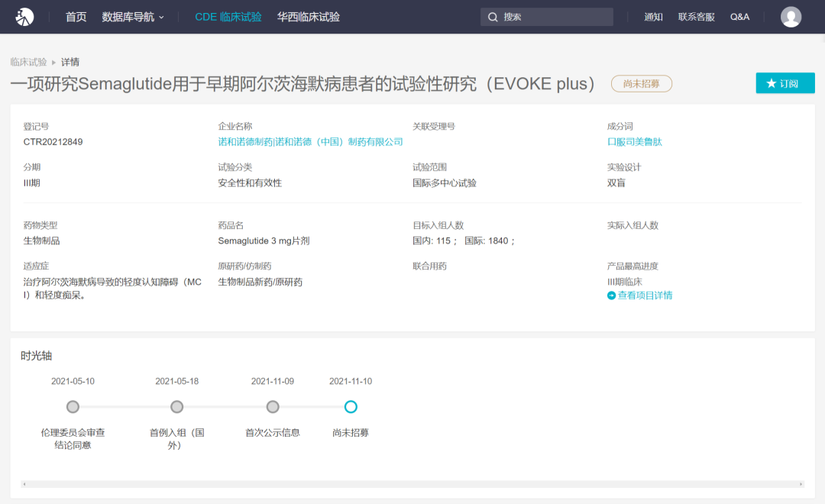Image resolution: width=825 pixels, height=504 pixels.
Task: Click the search magnifier icon
Action: coord(493,17)
